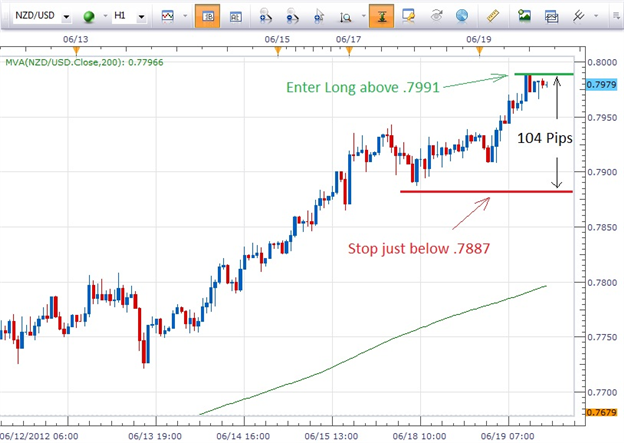Select the cursor zoom tool icon

point(319,16)
